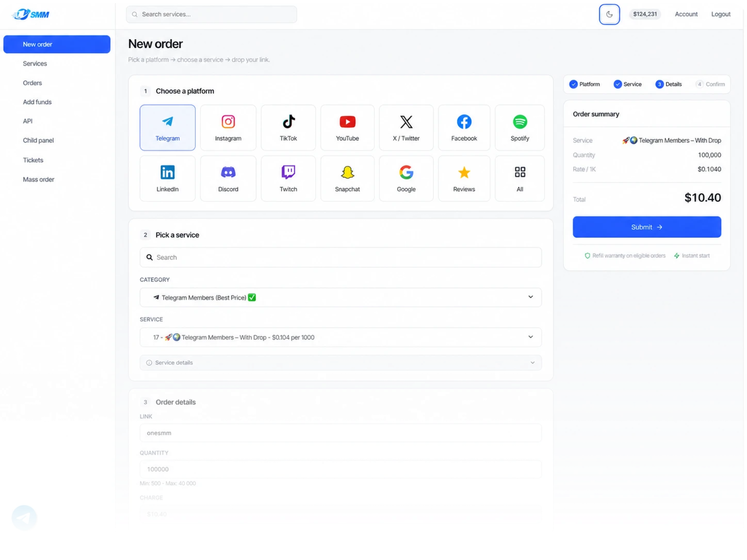Screen dimensions: 747x560
Task: Submit the order
Action: point(647,227)
